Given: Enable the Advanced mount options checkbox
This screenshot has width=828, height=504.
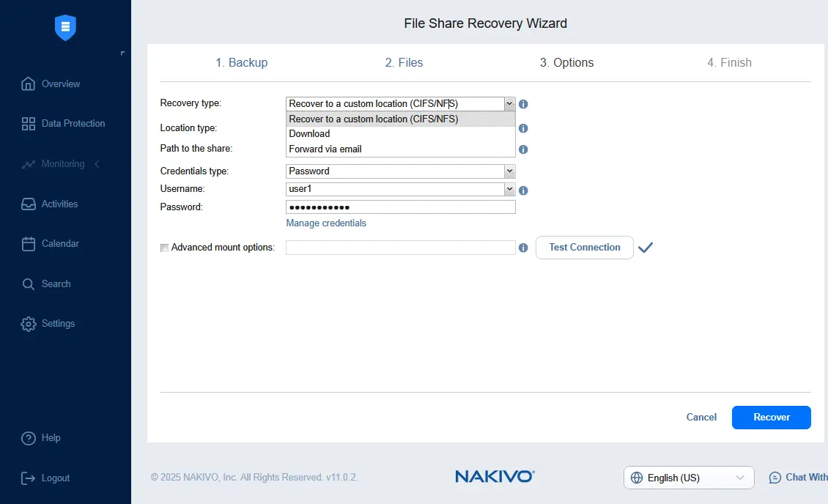Looking at the screenshot, I should tap(164, 248).
